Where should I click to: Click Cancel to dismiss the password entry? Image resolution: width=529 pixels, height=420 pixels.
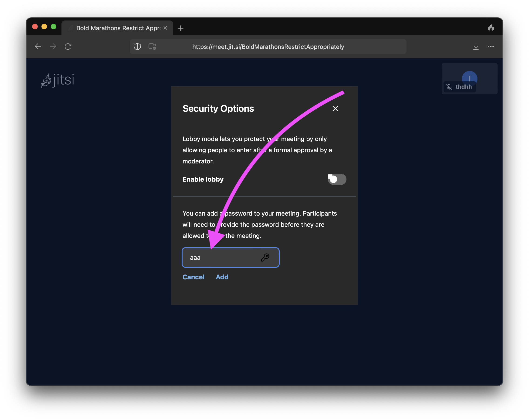pos(193,277)
